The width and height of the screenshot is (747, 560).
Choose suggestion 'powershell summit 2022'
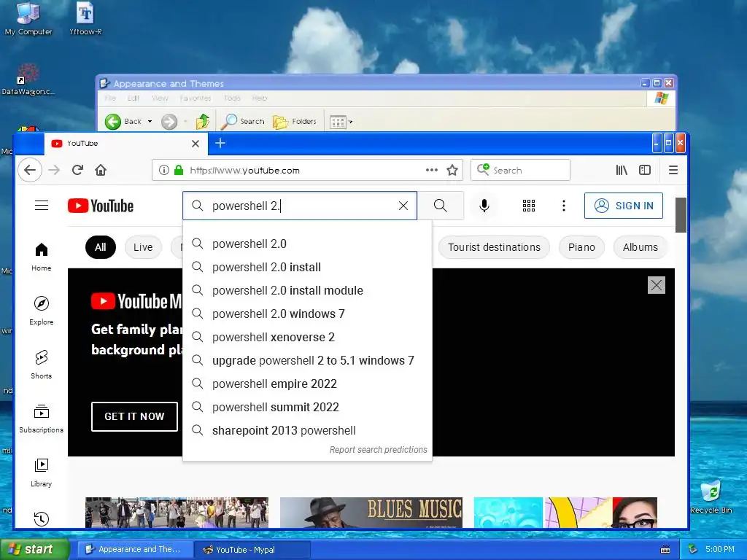pos(307,407)
